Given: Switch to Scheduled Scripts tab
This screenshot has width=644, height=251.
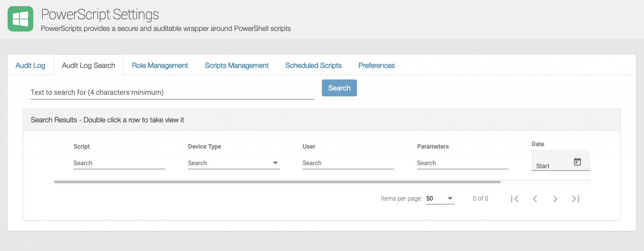Looking at the screenshot, I should click(x=314, y=66).
